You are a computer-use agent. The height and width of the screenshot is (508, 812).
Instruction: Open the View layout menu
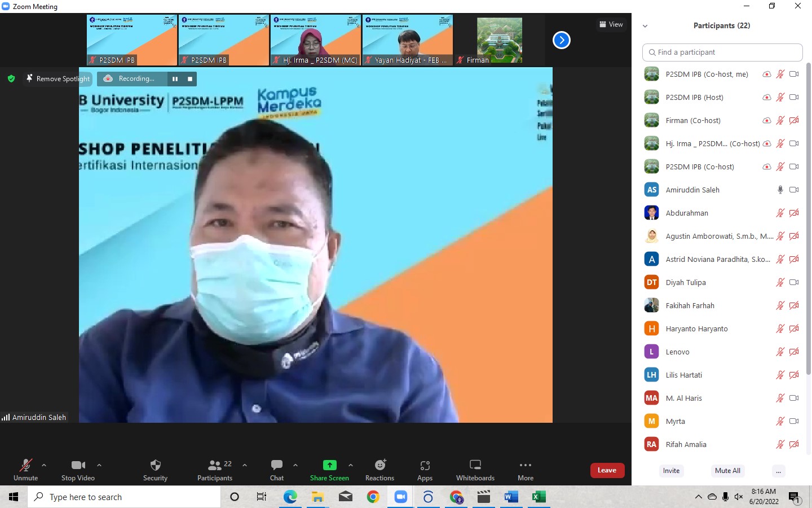(611, 24)
